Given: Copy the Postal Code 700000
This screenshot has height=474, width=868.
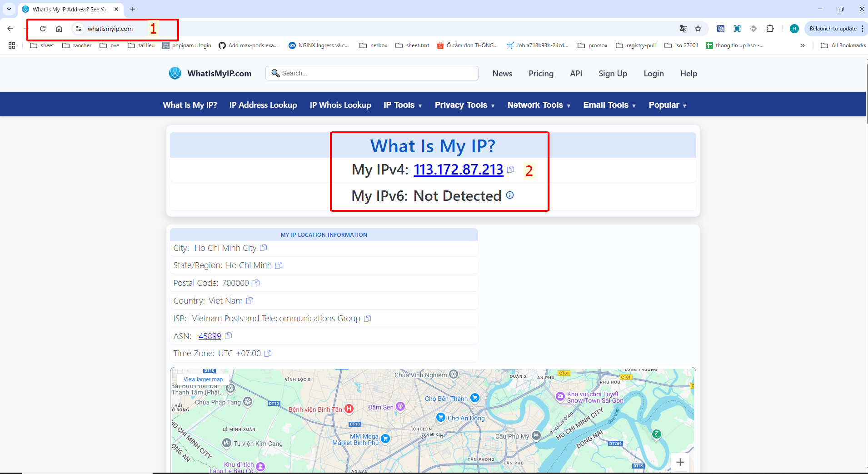Looking at the screenshot, I should click(x=256, y=283).
